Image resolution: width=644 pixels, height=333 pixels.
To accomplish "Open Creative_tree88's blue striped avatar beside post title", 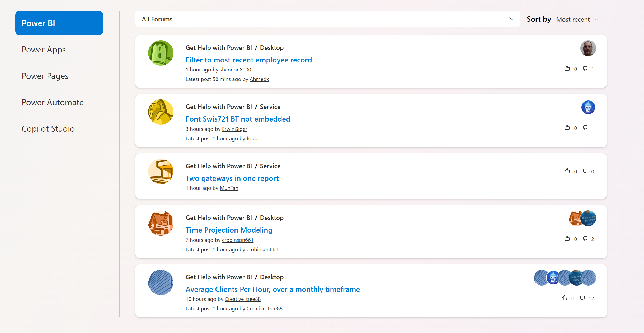I will click(x=161, y=282).
